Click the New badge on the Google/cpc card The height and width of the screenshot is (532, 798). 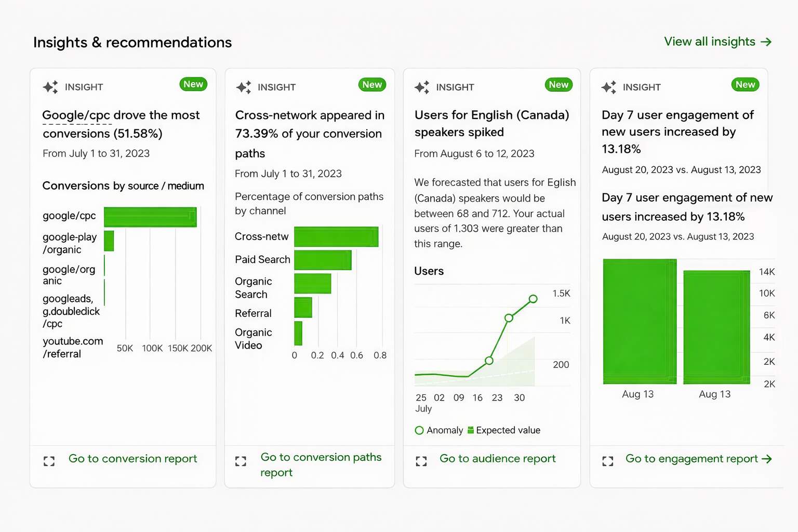pos(193,84)
